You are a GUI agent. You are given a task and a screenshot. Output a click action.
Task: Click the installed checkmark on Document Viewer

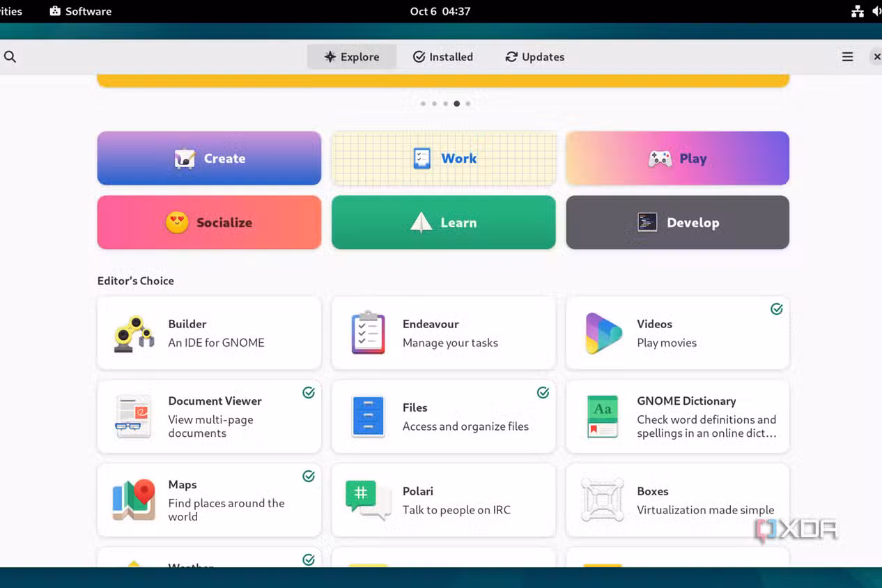click(x=309, y=392)
